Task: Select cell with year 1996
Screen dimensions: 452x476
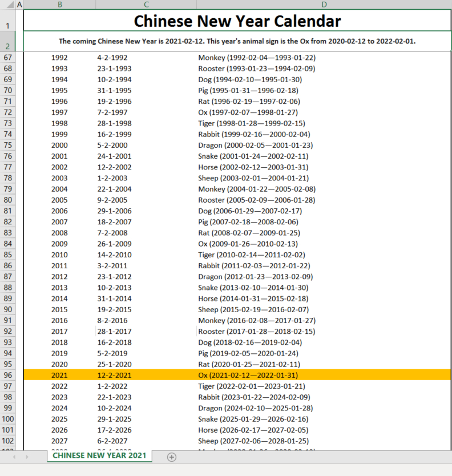Action: [59, 101]
